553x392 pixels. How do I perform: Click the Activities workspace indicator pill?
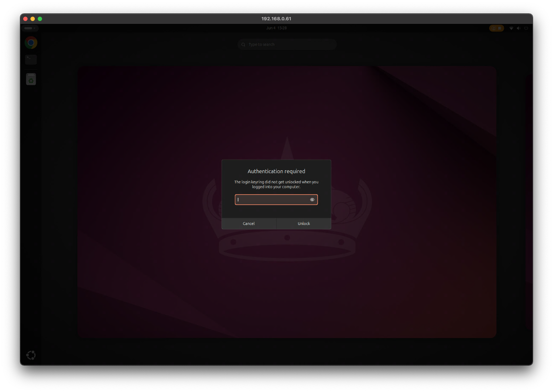pos(30,28)
